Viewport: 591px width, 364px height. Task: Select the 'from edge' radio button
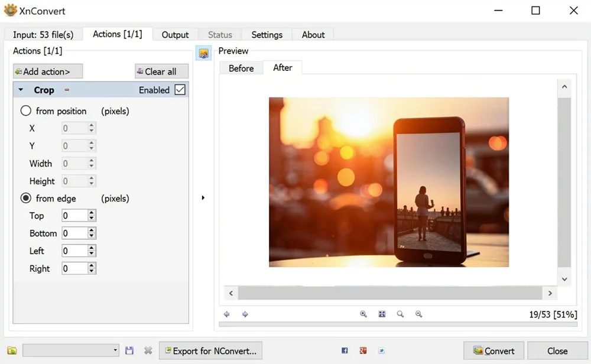[x=26, y=199]
